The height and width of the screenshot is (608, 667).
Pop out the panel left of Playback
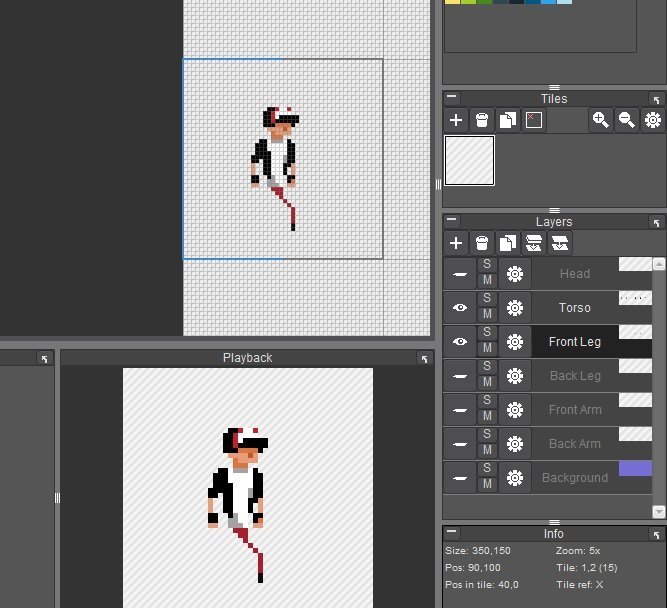(x=45, y=359)
